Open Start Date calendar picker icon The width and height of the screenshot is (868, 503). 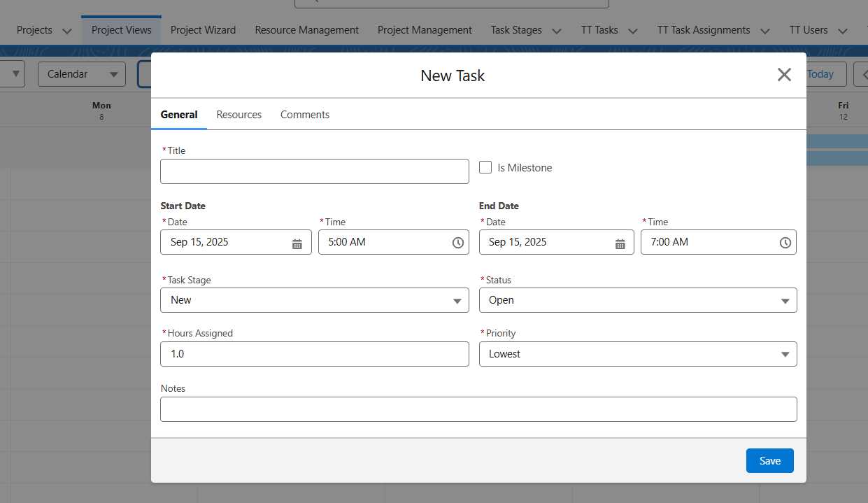click(297, 243)
